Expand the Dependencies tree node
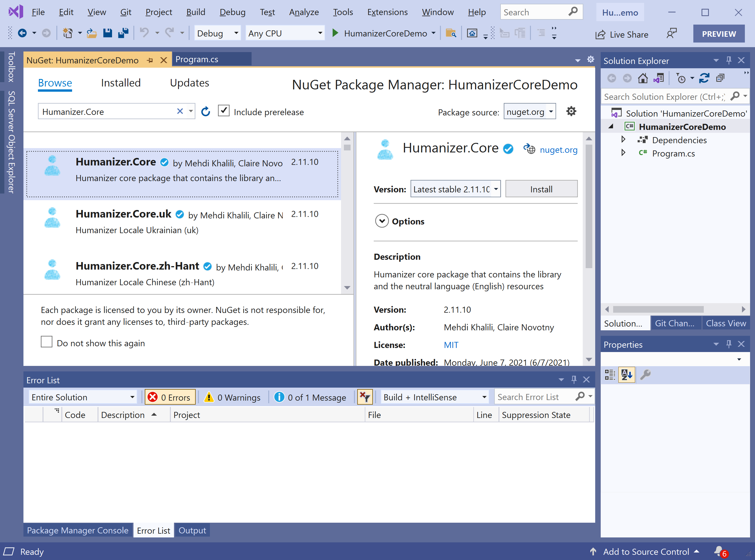755x560 pixels. click(623, 140)
